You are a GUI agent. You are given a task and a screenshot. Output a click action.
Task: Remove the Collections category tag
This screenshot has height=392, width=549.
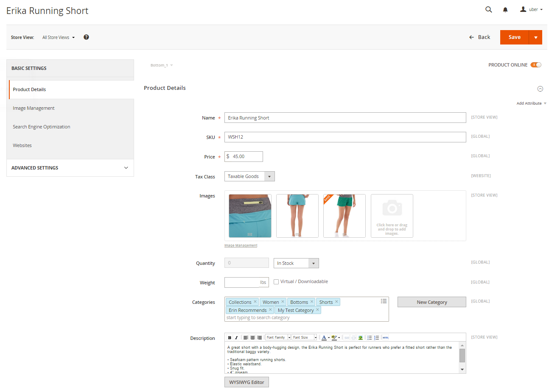pyautogui.click(x=255, y=302)
